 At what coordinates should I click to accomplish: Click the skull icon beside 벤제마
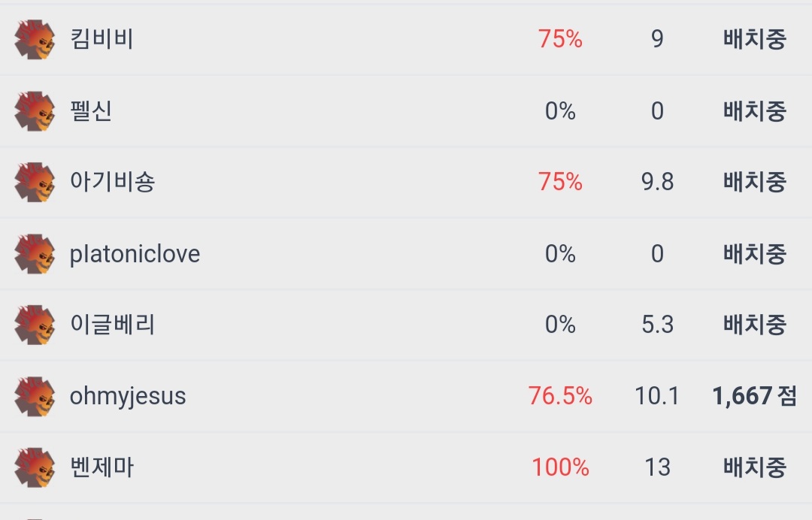click(35, 467)
